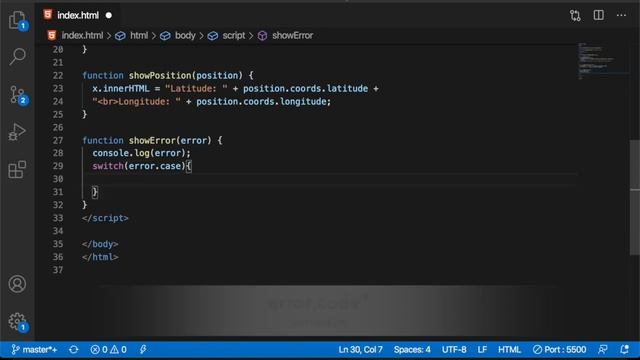The width and height of the screenshot is (640, 360).
Task: Click line number 27 in gutter
Action: [x=58, y=140]
